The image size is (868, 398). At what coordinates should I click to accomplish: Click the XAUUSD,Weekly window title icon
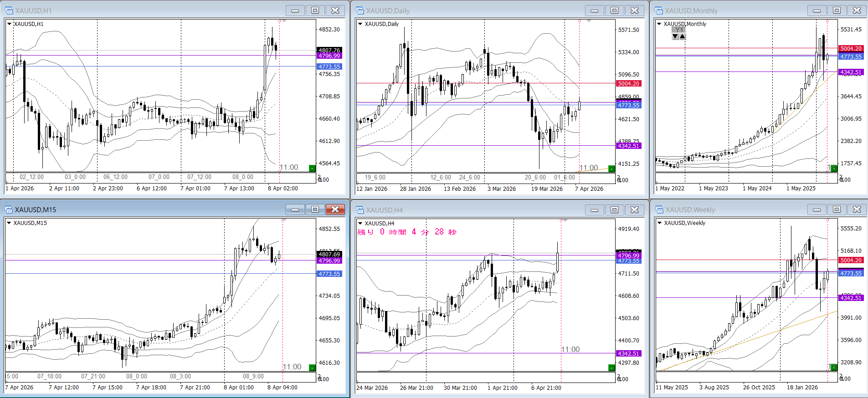(659, 209)
